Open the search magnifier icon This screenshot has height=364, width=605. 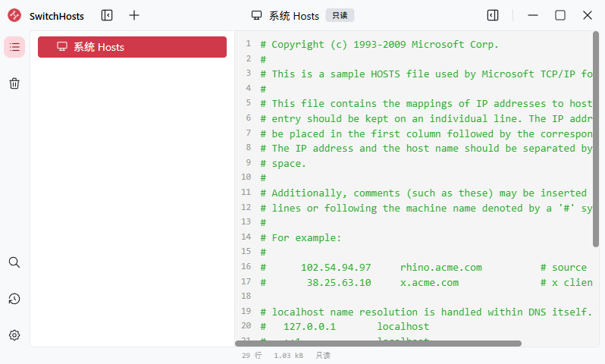[14, 262]
